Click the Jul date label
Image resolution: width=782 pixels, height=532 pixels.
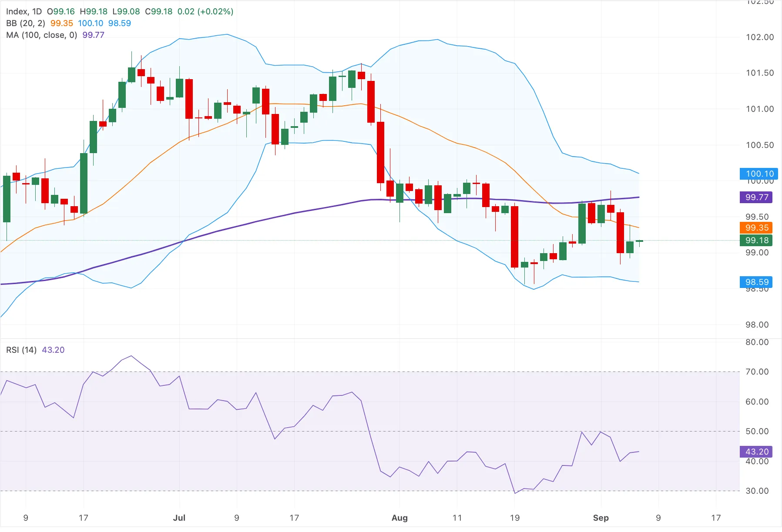(x=179, y=518)
